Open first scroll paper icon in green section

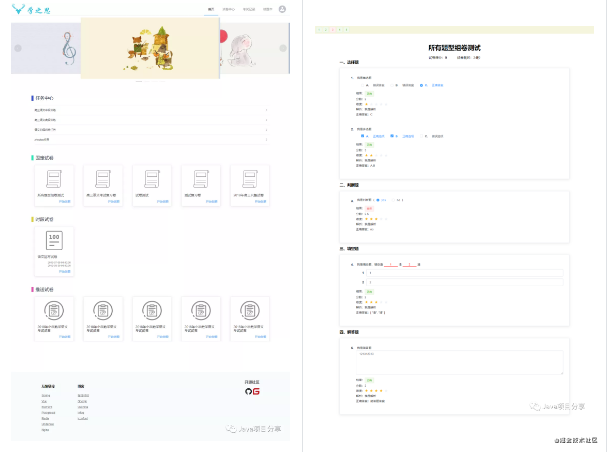[x=54, y=179]
